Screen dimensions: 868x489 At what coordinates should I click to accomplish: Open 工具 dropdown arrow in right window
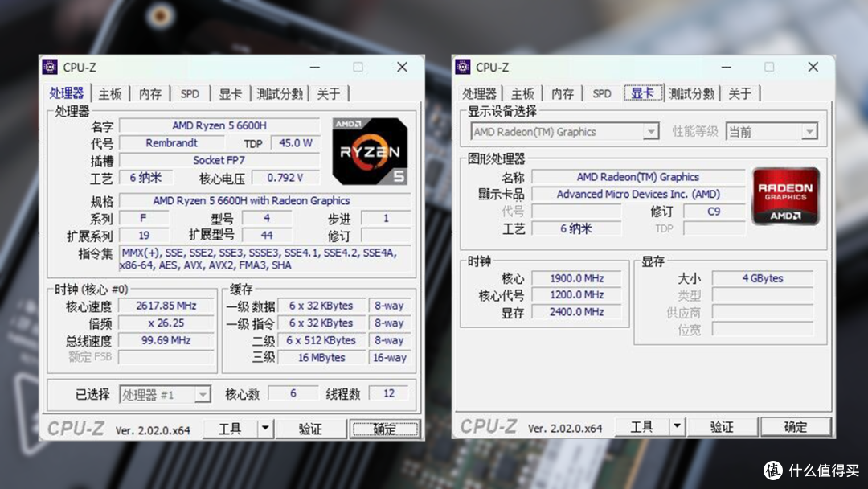677,427
